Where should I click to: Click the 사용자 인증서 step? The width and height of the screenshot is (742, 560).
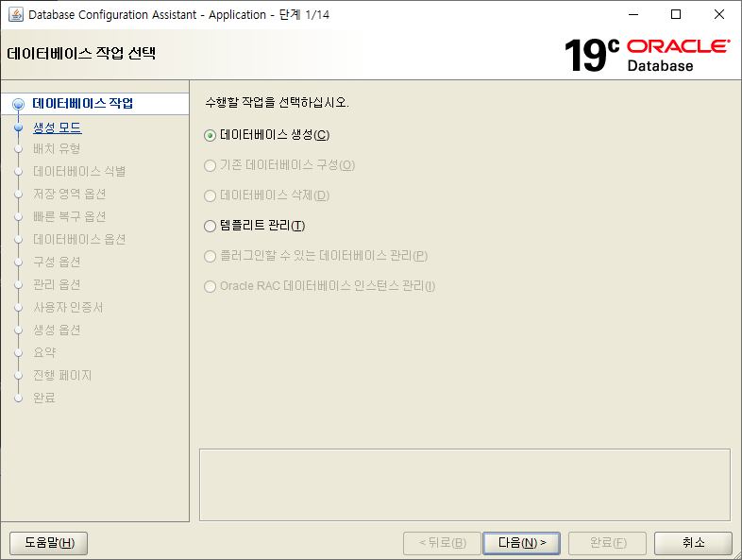tap(68, 308)
